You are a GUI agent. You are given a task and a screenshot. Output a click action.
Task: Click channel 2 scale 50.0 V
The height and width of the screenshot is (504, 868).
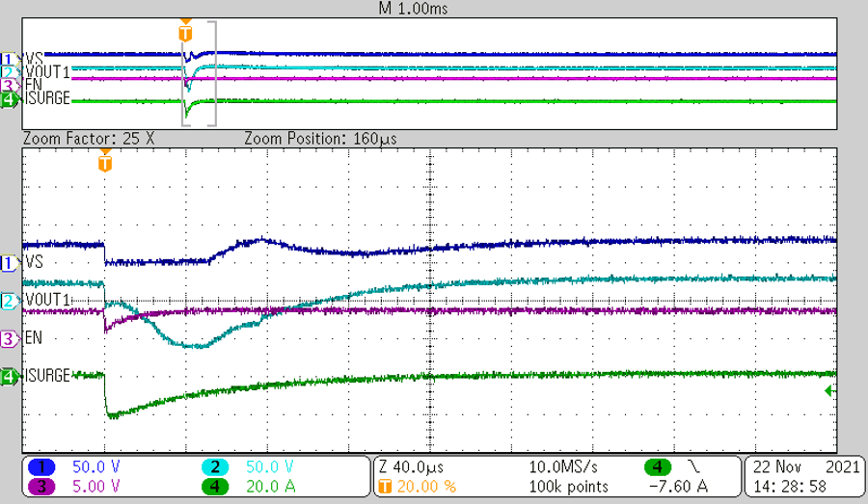pyautogui.click(x=270, y=467)
